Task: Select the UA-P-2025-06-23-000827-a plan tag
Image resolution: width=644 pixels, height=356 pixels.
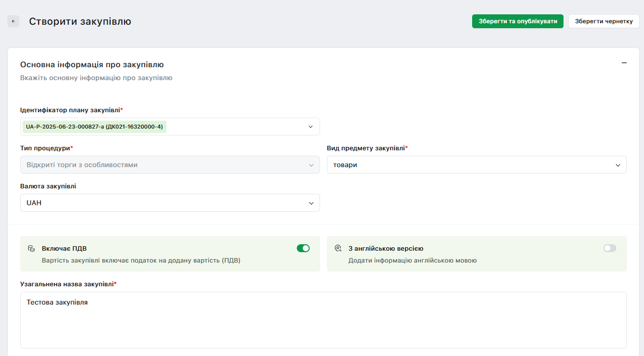Action: coord(94,127)
